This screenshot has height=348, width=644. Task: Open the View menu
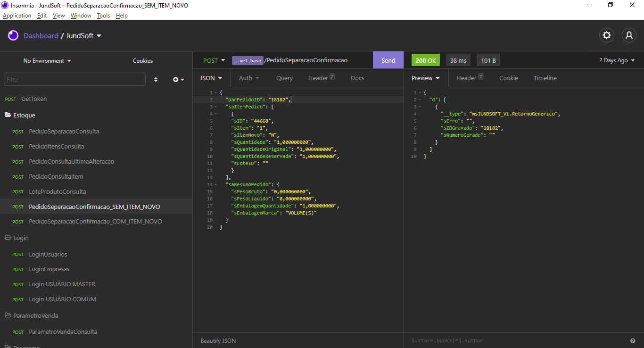click(x=59, y=16)
